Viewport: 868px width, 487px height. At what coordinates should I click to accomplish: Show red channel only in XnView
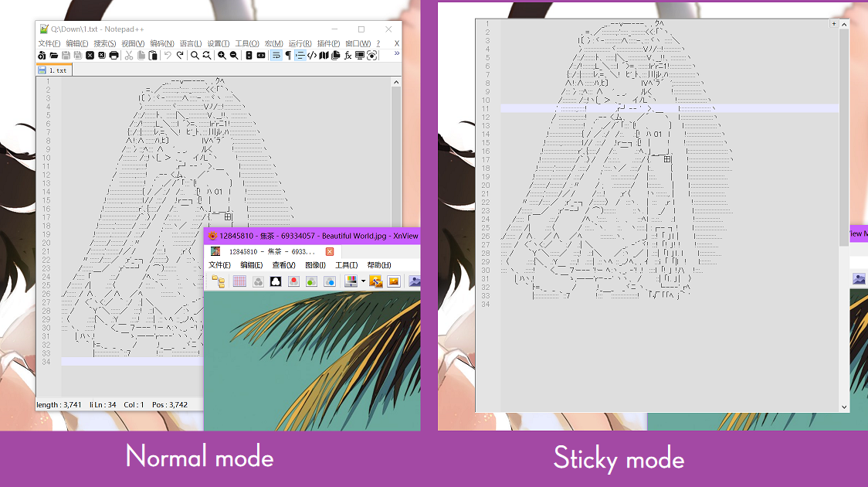click(293, 281)
